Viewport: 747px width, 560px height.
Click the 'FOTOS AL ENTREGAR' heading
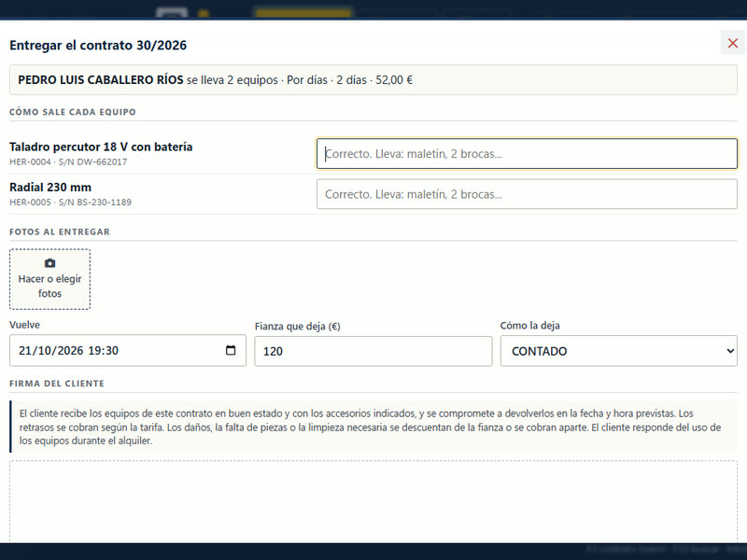coord(60,231)
